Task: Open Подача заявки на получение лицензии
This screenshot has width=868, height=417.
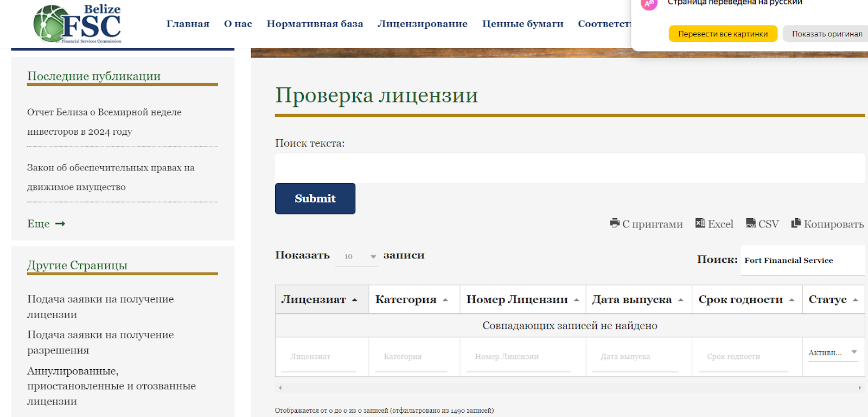Action: [x=100, y=307]
